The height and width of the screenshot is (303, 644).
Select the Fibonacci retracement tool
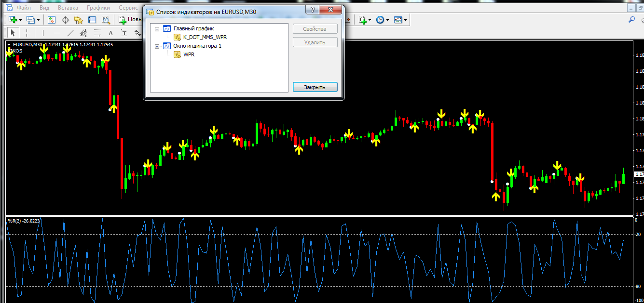(x=97, y=33)
